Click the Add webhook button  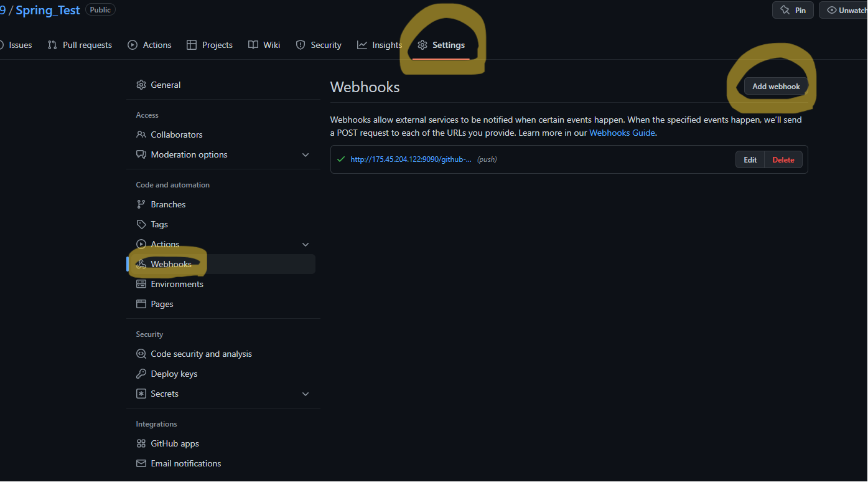point(776,86)
